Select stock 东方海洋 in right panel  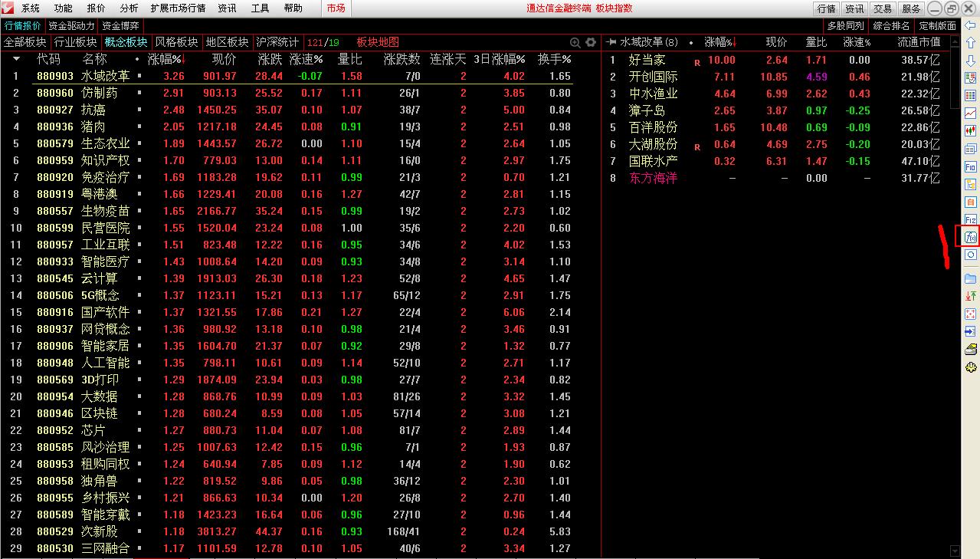[x=776, y=178]
